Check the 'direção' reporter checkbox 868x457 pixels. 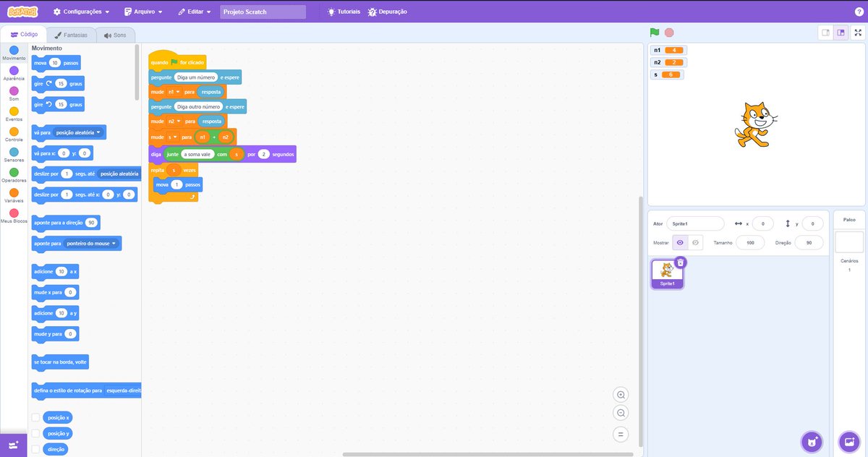coord(35,449)
